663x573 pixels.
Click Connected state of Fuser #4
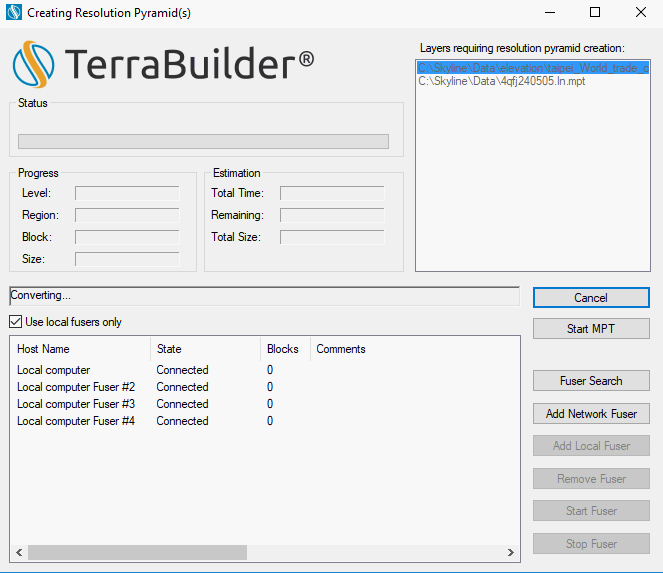click(x=182, y=421)
